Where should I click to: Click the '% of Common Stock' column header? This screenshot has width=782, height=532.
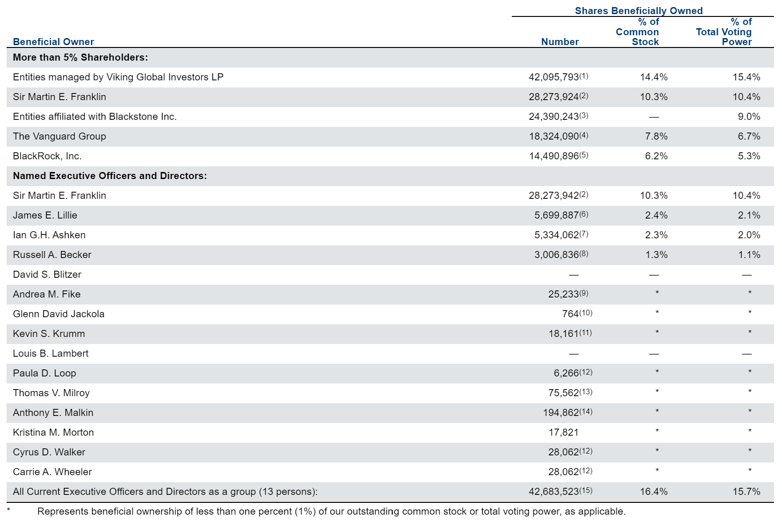tap(637, 31)
